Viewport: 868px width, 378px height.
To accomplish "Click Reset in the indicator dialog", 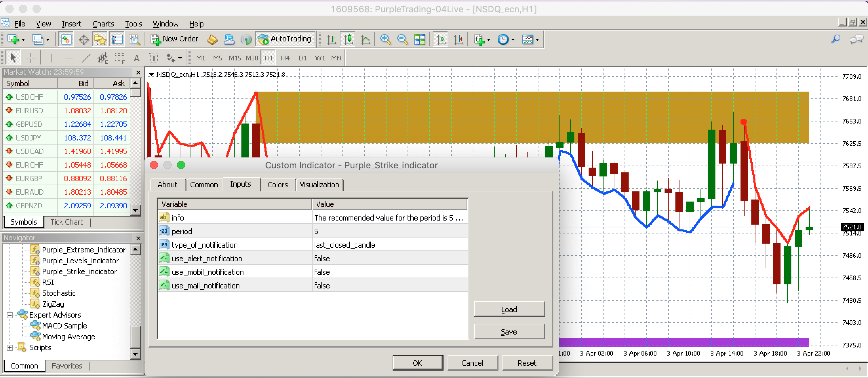I will coord(527,363).
